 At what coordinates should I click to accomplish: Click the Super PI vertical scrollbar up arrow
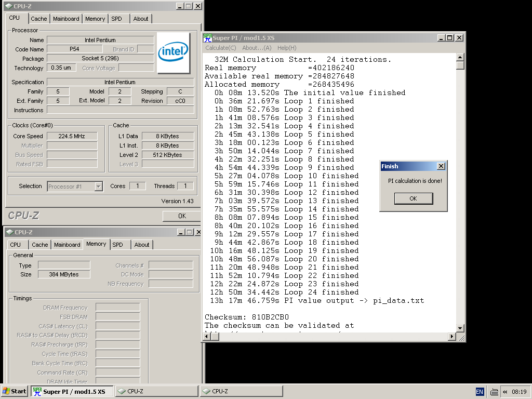click(x=460, y=57)
